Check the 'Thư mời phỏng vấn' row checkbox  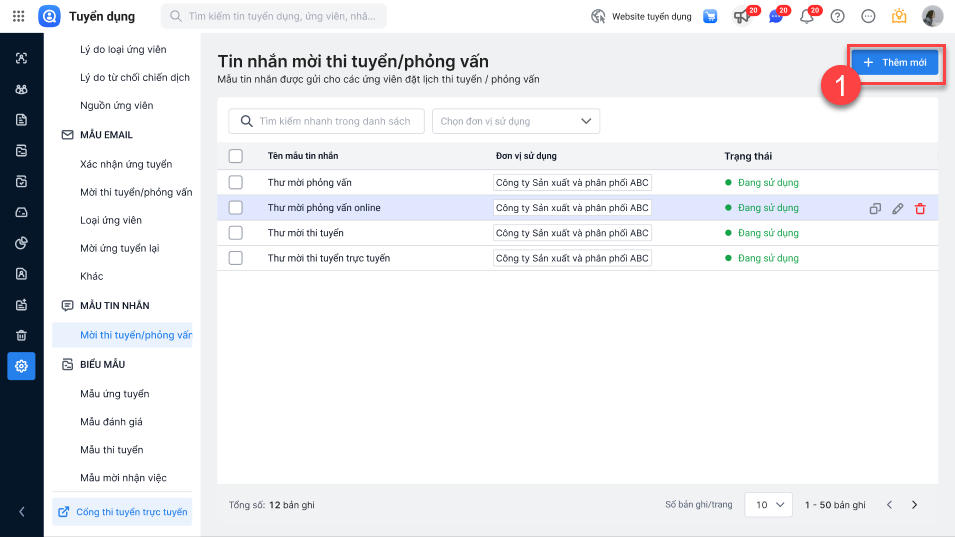pos(236,182)
